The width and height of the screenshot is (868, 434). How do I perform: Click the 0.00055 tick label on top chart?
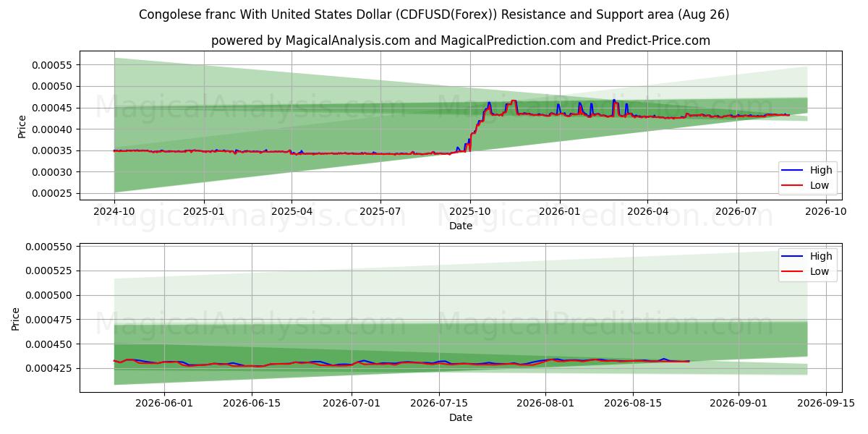(x=52, y=65)
